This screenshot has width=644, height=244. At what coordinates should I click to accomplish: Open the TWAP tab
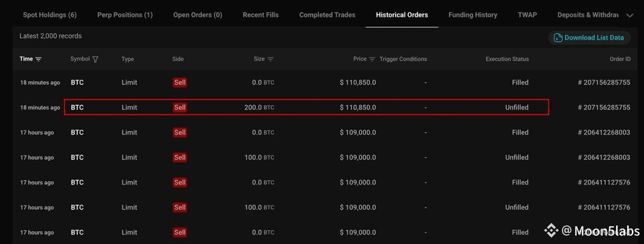click(x=527, y=15)
